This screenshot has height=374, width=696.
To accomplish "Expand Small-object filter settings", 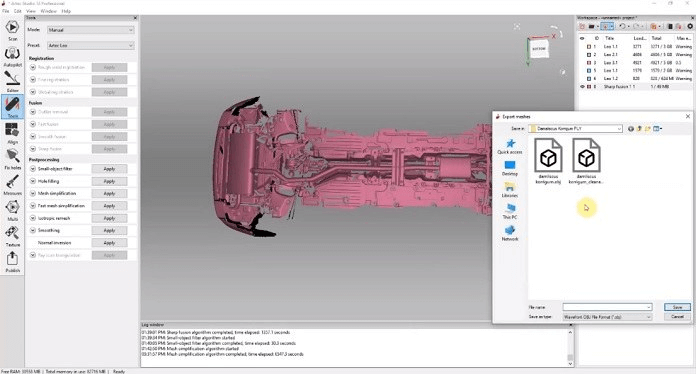I will pyautogui.click(x=33, y=169).
